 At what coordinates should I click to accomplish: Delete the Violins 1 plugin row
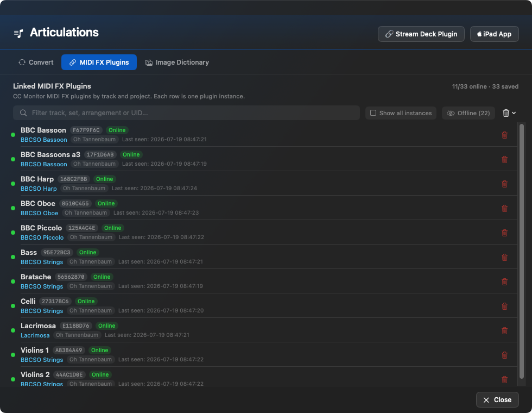click(x=504, y=355)
